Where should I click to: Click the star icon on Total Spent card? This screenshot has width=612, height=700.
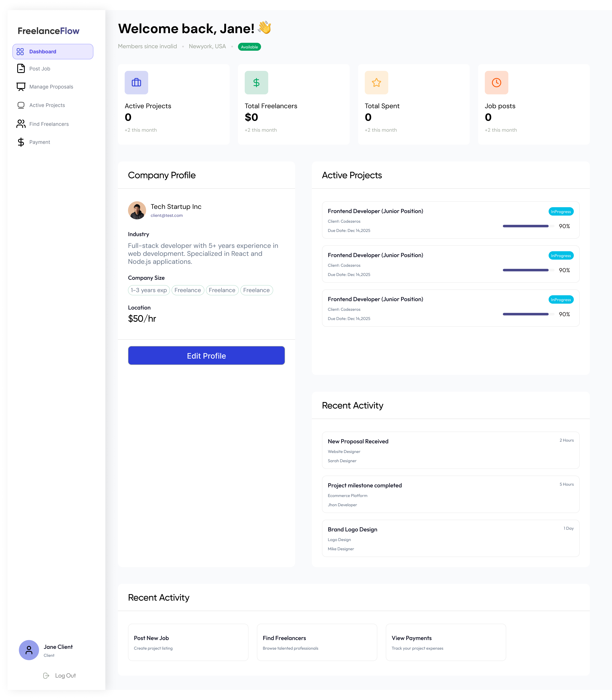[x=376, y=83]
